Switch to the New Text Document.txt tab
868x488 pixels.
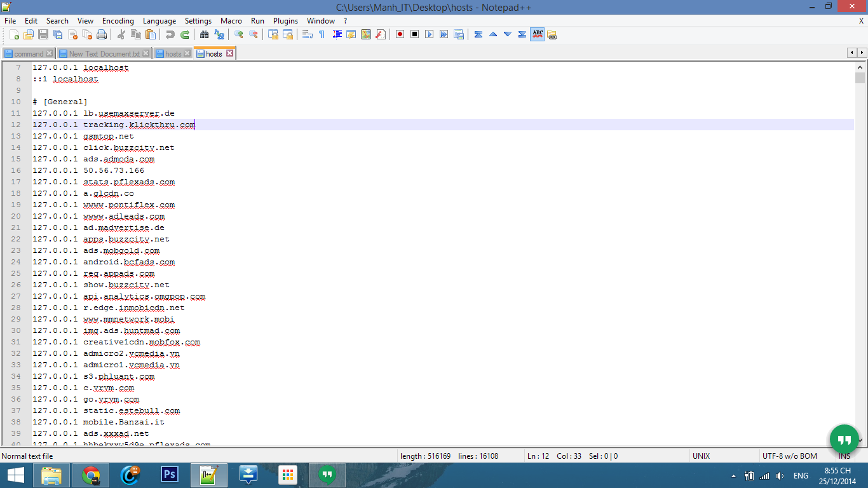point(104,54)
